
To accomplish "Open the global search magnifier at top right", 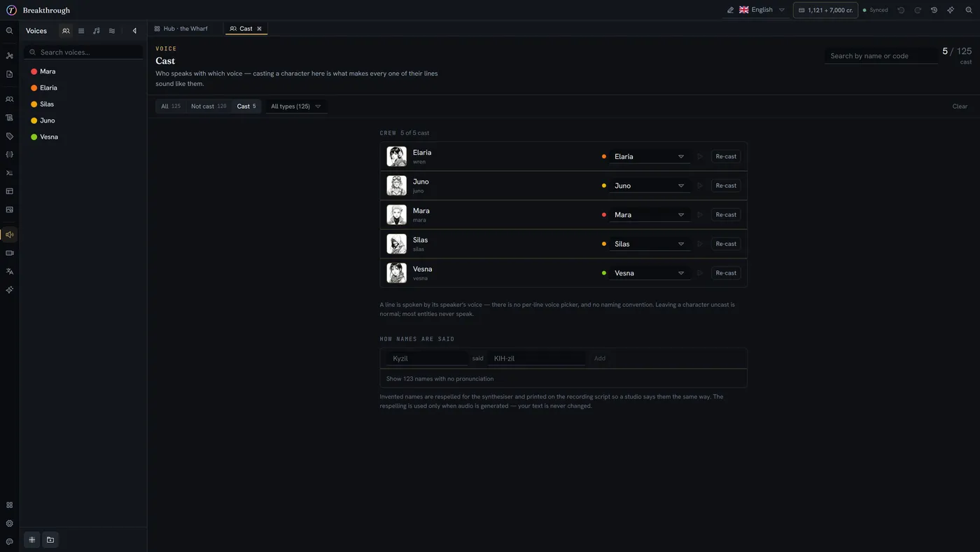I will pyautogui.click(x=969, y=11).
